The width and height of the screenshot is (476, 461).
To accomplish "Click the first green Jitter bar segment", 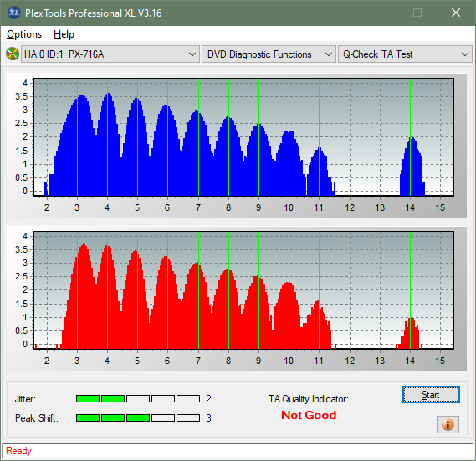I will (88, 398).
